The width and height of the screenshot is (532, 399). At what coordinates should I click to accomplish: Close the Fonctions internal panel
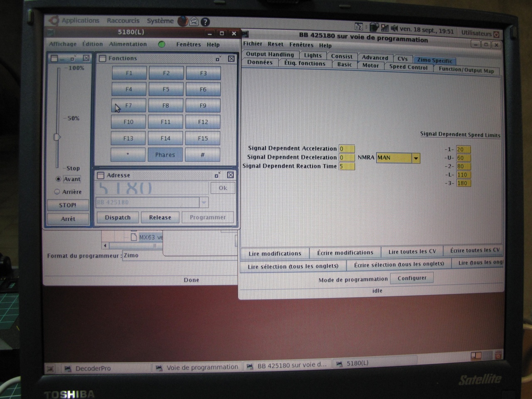(232, 59)
